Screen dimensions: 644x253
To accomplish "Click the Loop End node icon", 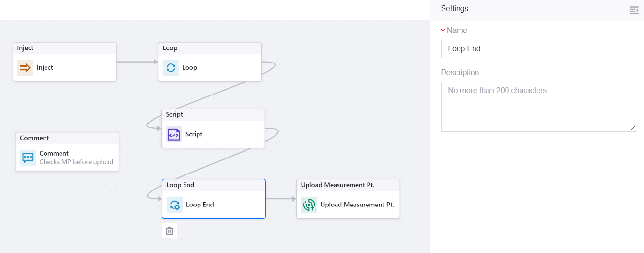I will [x=174, y=205].
